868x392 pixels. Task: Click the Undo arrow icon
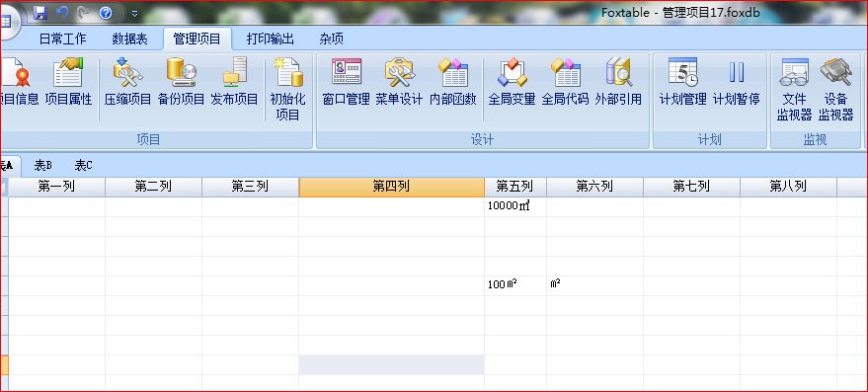coord(62,12)
